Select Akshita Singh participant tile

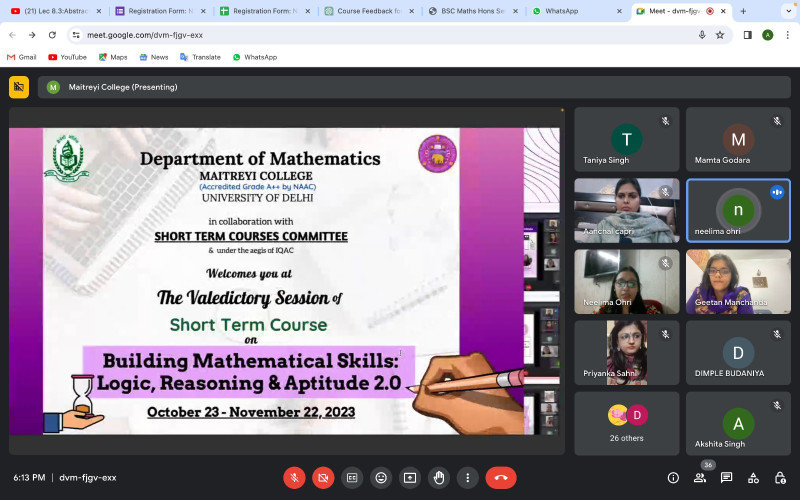[738, 423]
